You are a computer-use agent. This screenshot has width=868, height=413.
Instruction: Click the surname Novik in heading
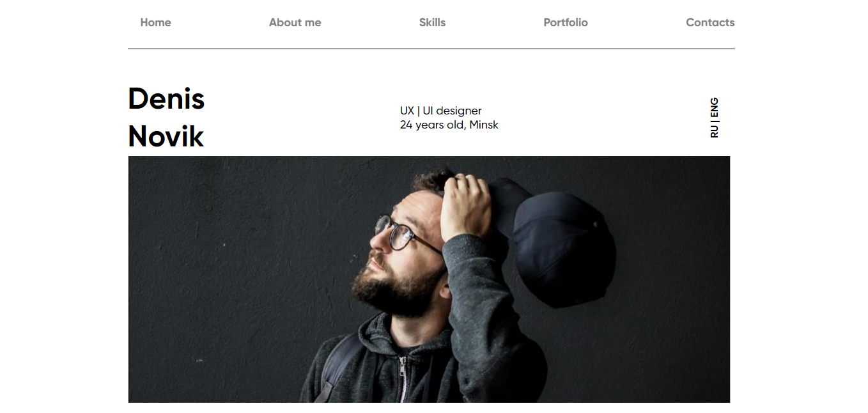click(x=166, y=136)
